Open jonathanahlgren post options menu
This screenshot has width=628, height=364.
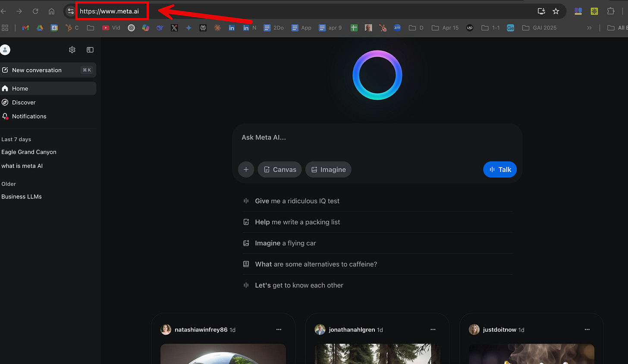click(x=433, y=329)
